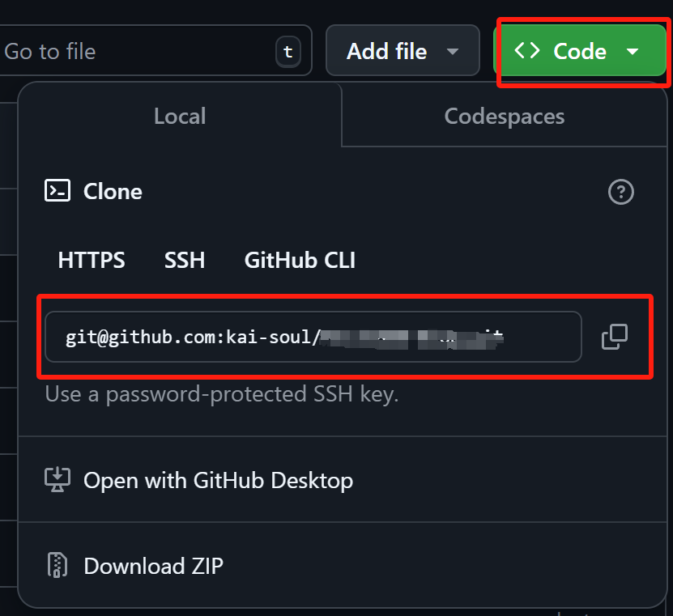The image size is (673, 616).
Task: Copy the clone URL to clipboard
Action: coord(614,336)
